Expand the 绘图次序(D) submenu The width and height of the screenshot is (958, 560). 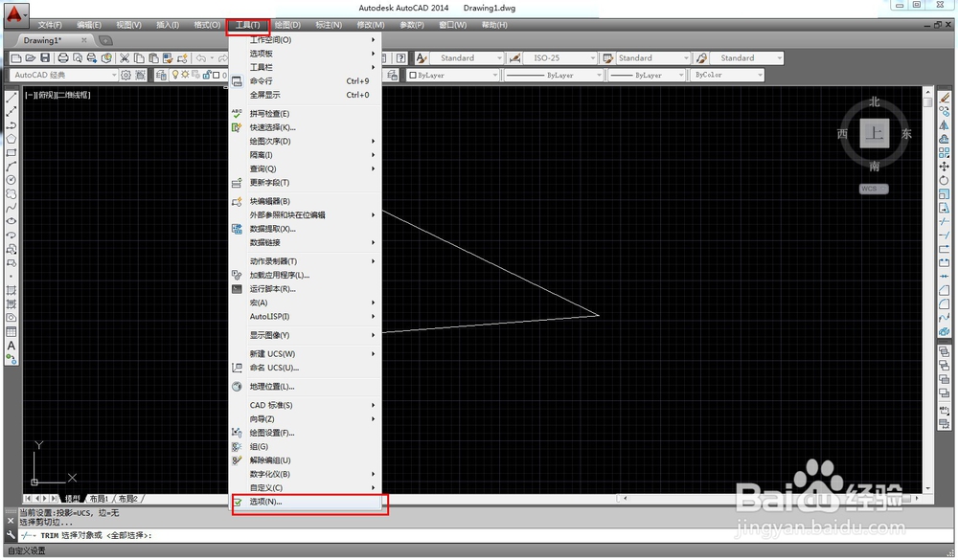click(x=306, y=141)
